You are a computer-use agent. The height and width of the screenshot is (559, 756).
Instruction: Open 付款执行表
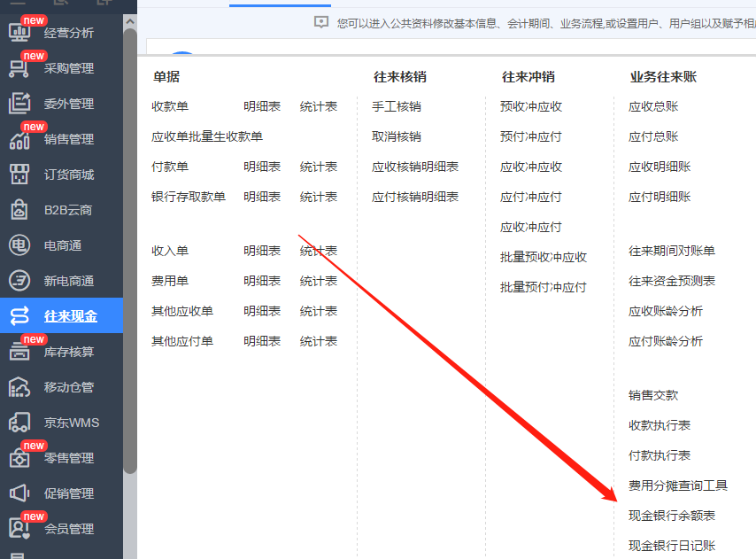[x=660, y=455]
